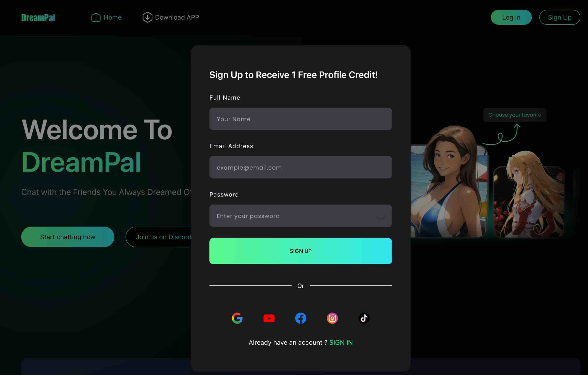Screen dimensions: 588x375
Task: Select the Instagram sign-in icon
Action: tap(332, 318)
